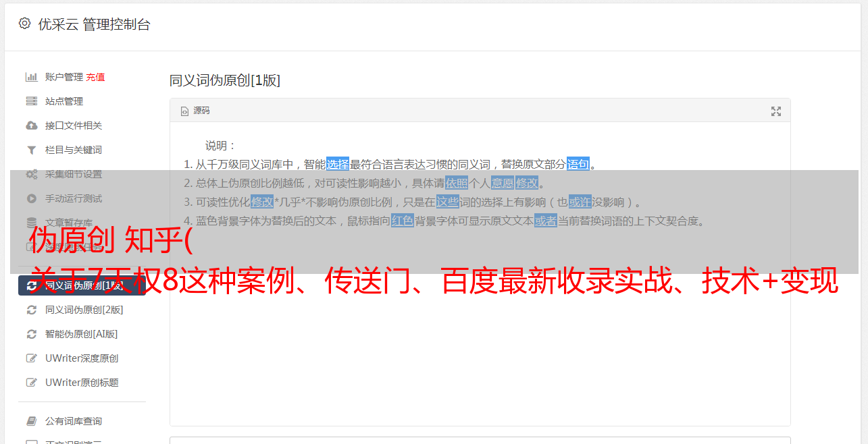868x444 pixels.
Task: Click the 同义词伪原创[2版] refresh icon
Action: (x=31, y=310)
